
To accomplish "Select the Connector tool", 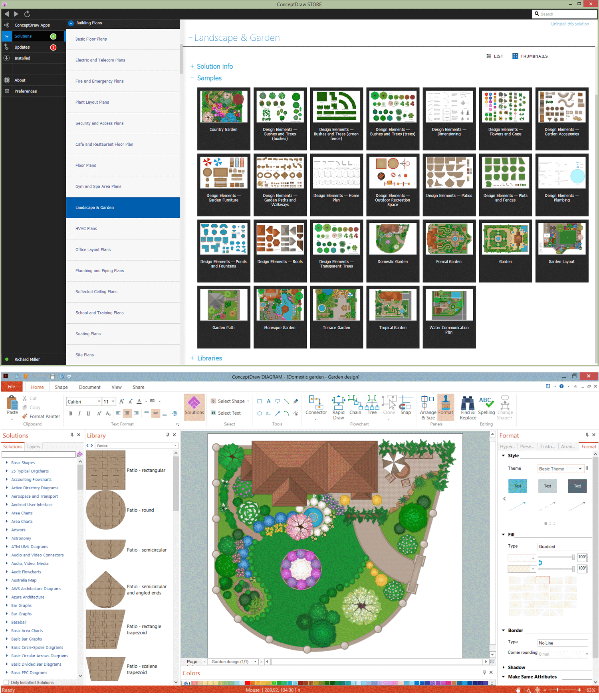I will tap(316, 407).
